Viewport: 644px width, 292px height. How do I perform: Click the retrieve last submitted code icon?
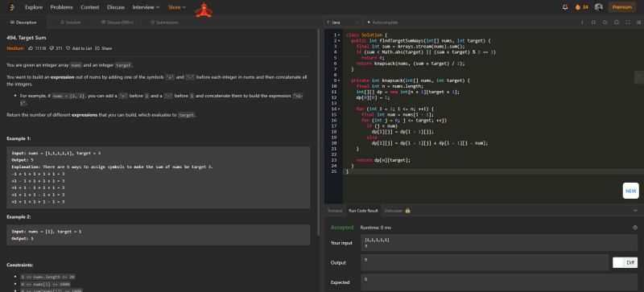coord(605,23)
